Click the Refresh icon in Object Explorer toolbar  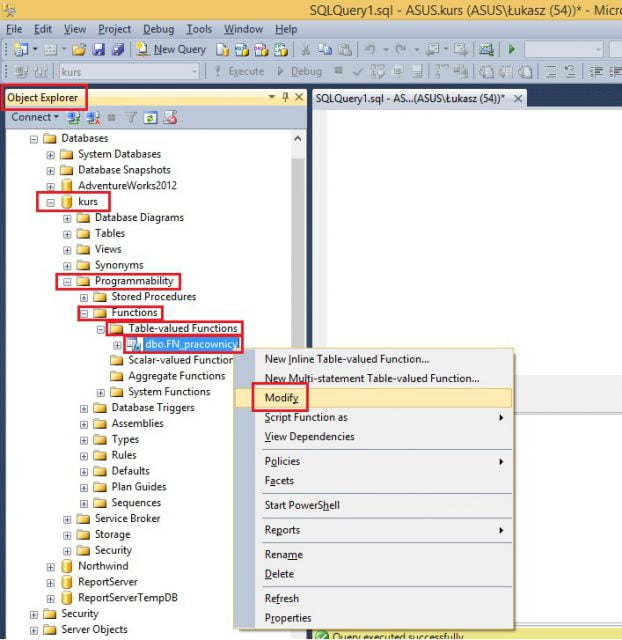(x=150, y=117)
